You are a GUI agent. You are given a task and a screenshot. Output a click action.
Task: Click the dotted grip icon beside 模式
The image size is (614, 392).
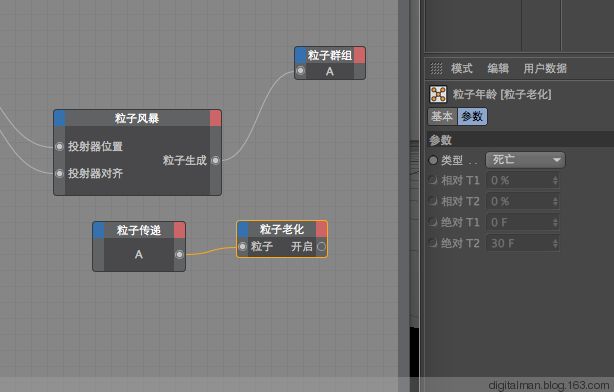(x=436, y=69)
